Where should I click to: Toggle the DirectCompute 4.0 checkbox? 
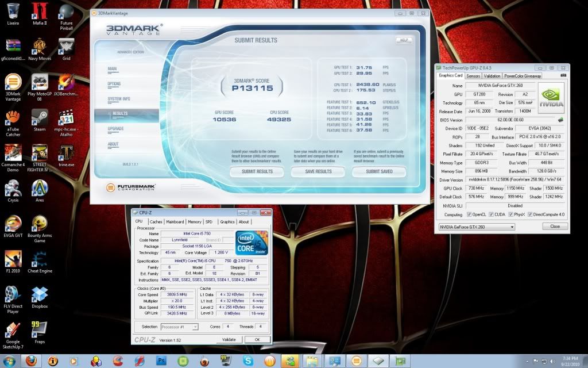tap(530, 214)
